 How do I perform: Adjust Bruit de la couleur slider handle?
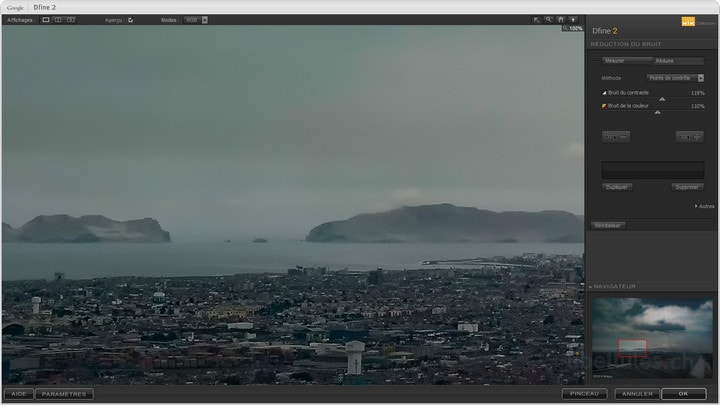point(658,112)
